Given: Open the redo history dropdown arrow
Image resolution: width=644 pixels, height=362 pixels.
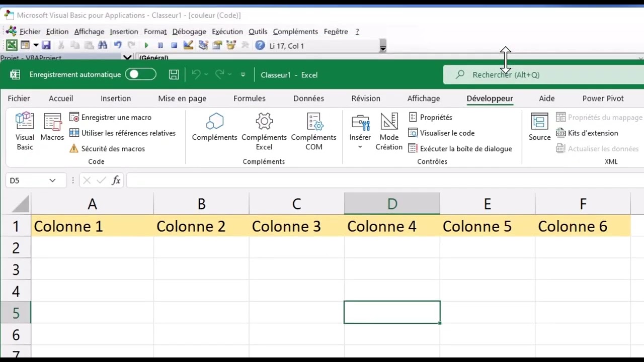Looking at the screenshot, I should pos(229,75).
